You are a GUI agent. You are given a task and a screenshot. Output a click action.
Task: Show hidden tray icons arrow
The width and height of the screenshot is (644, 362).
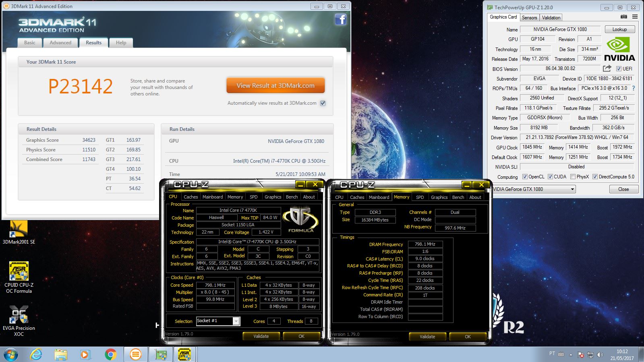pyautogui.click(x=571, y=355)
